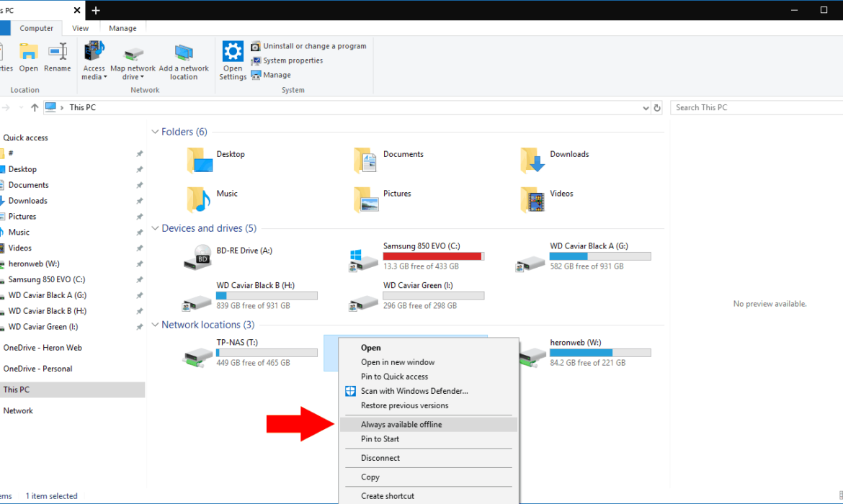Viewport: 843px width, 504px height.
Task: Click Add a network location icon
Action: point(183,53)
